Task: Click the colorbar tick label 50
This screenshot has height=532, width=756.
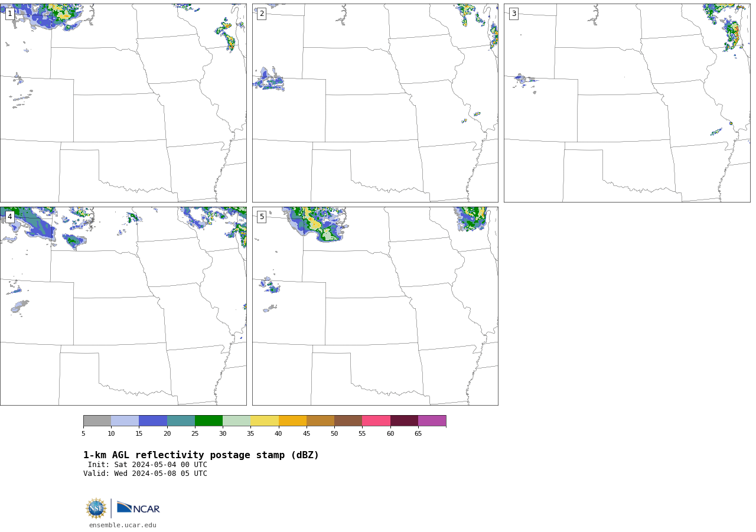Action: click(x=334, y=434)
